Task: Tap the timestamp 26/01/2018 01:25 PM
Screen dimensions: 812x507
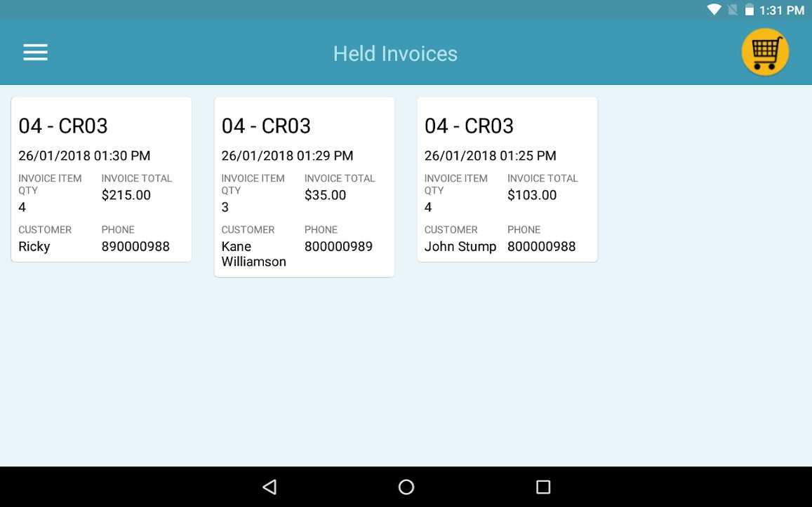Action: (x=490, y=156)
